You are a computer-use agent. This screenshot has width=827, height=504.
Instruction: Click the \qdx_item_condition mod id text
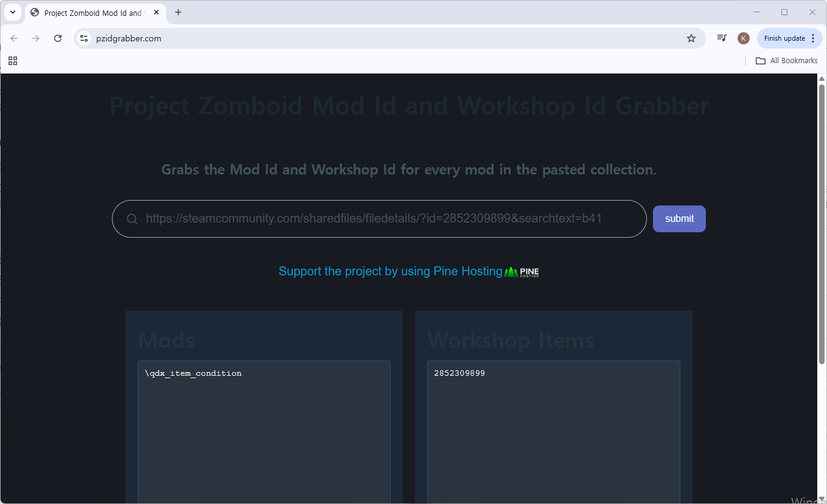(x=193, y=373)
